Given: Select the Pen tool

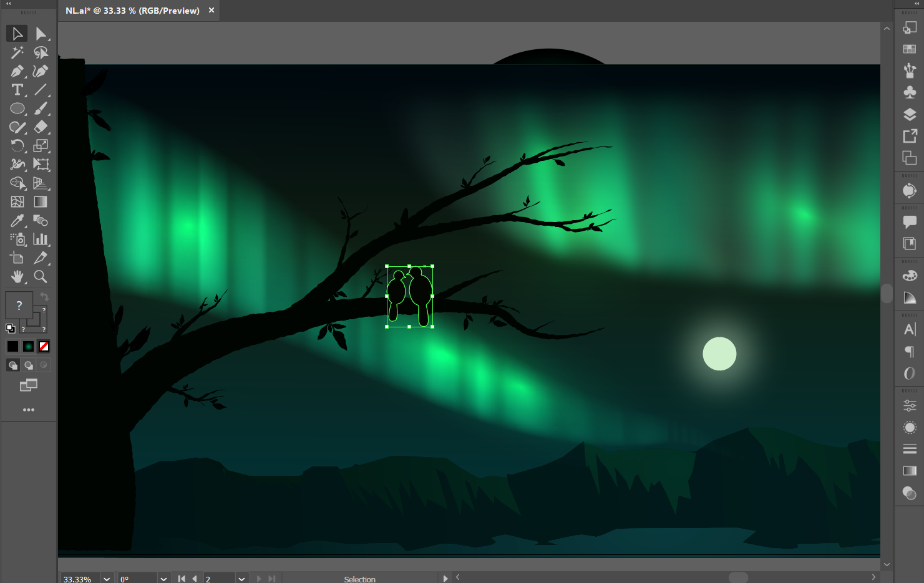Looking at the screenshot, I should coord(17,71).
